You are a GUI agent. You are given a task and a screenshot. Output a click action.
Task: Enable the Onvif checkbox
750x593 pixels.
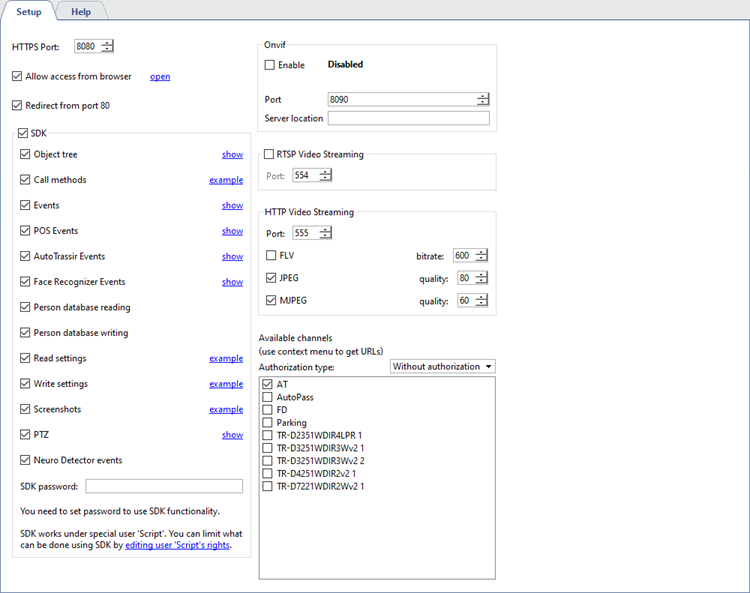click(x=270, y=65)
